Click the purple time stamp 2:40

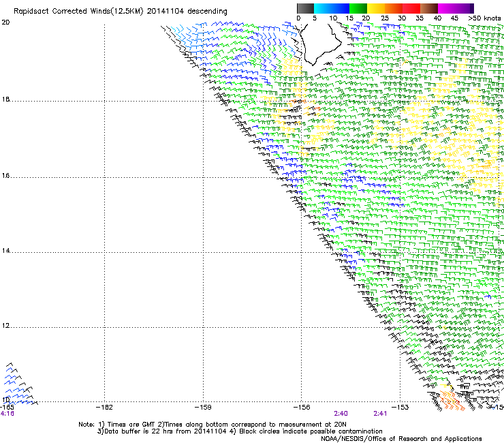(341, 414)
